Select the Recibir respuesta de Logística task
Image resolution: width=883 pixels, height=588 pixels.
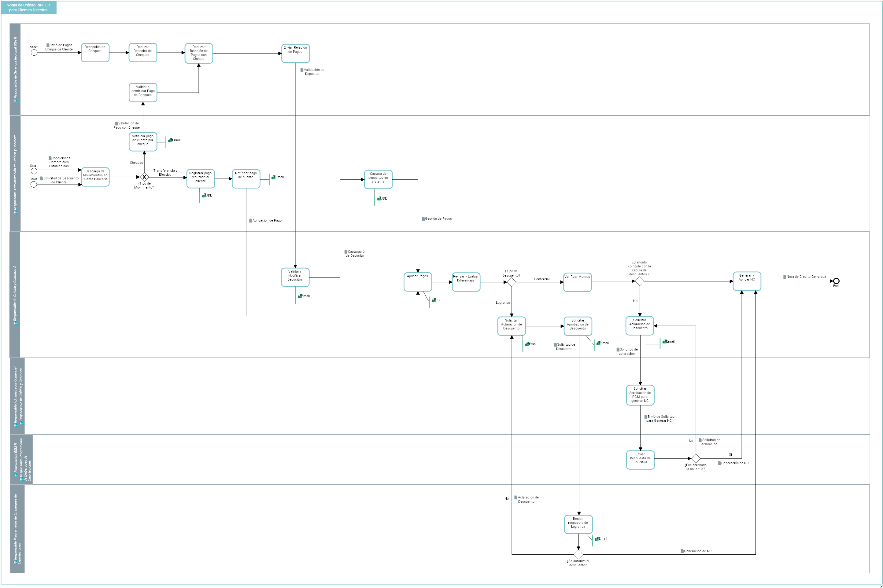tap(578, 524)
